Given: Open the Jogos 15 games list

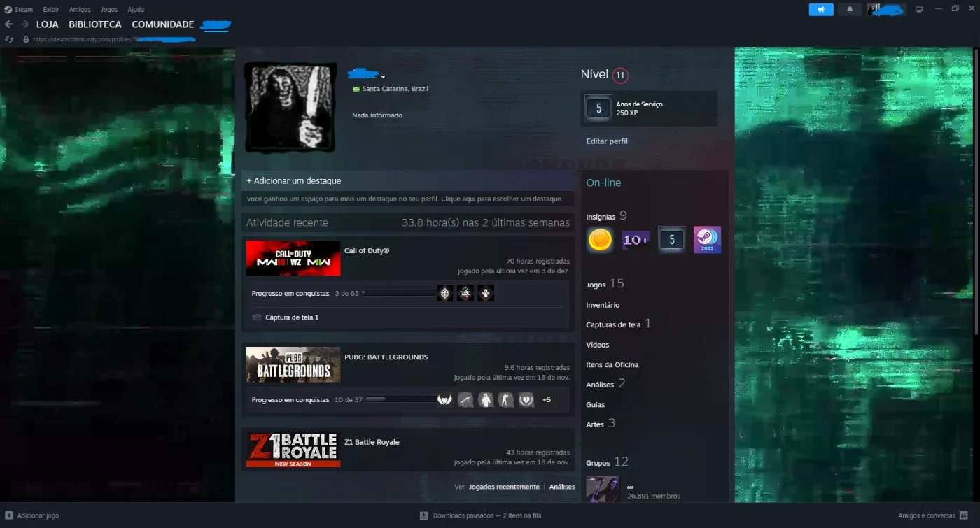Looking at the screenshot, I should (x=605, y=284).
